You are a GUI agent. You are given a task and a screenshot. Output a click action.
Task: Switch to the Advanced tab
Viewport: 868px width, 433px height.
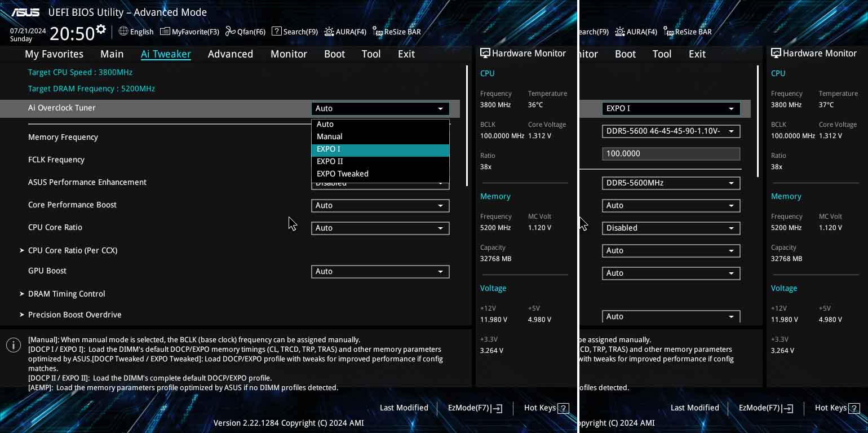[x=231, y=54]
